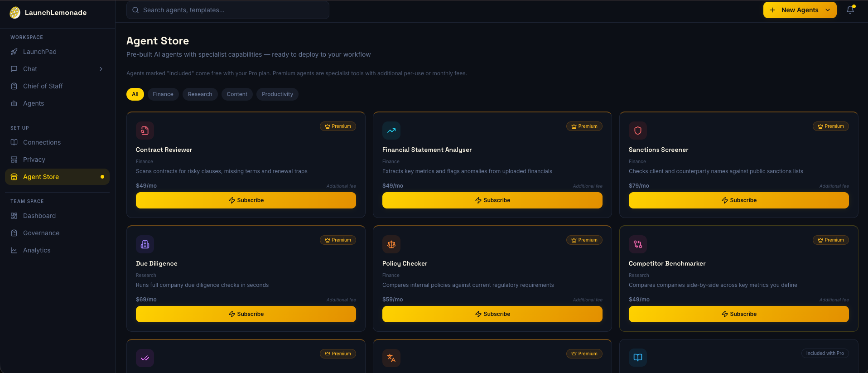Select the Research category filter
This screenshot has width=868, height=373.
pyautogui.click(x=200, y=94)
